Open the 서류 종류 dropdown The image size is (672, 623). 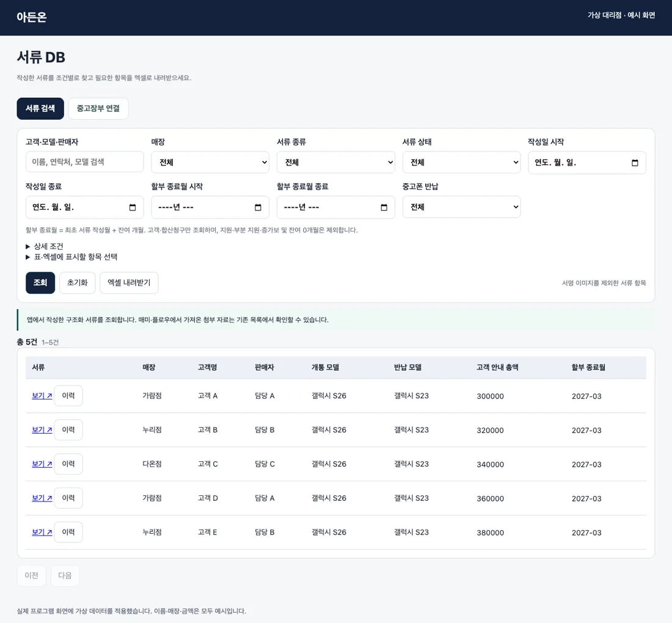(x=335, y=162)
